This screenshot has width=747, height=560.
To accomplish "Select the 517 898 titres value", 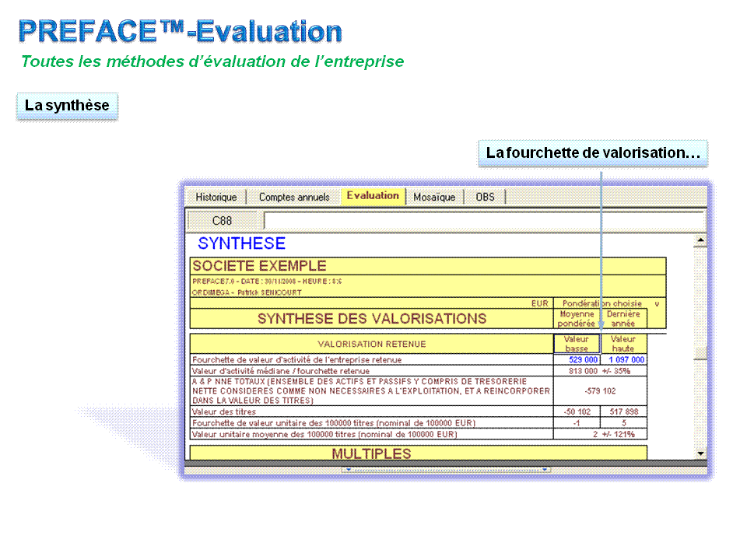I will [623, 411].
